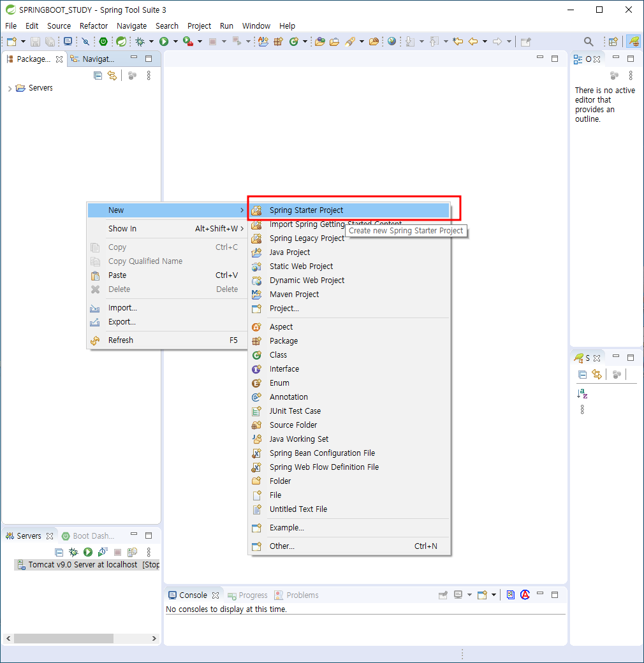Open Package Explorer view menu (three dots)
This screenshot has width=644, height=663.
point(149,76)
